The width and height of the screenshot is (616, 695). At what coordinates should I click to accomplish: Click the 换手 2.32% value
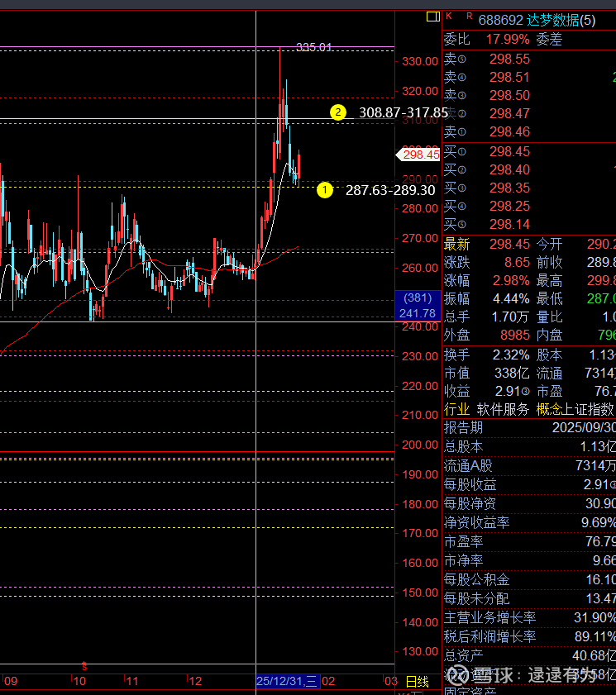coord(511,355)
